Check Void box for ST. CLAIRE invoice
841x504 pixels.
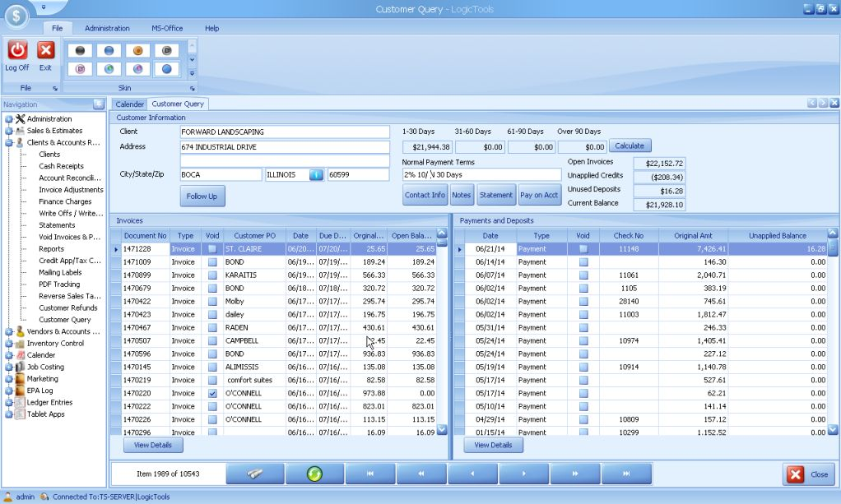tap(212, 248)
